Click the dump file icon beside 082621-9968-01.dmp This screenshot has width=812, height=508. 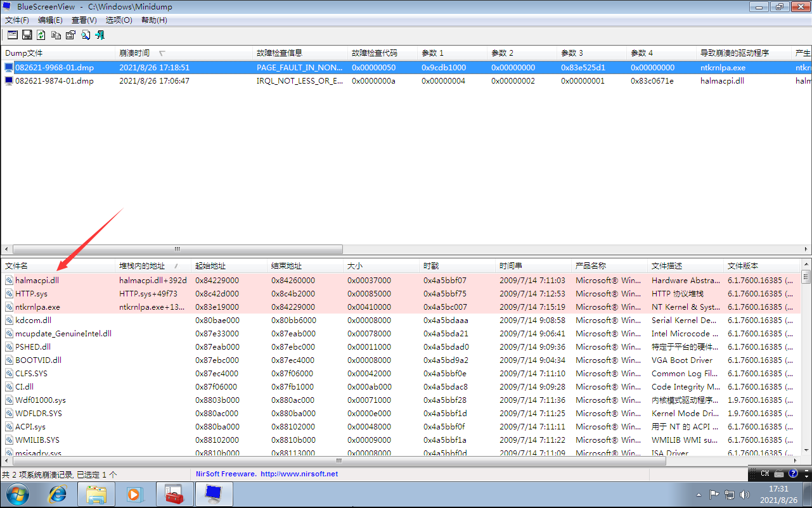coord(8,67)
